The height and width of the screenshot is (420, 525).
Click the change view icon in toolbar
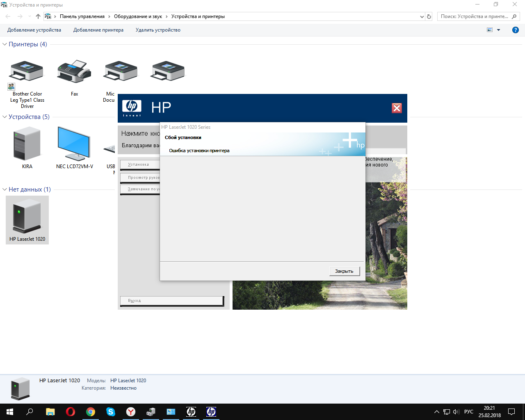(490, 30)
